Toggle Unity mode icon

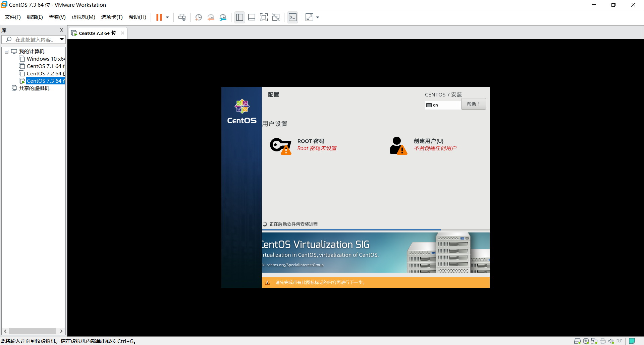coord(276,17)
